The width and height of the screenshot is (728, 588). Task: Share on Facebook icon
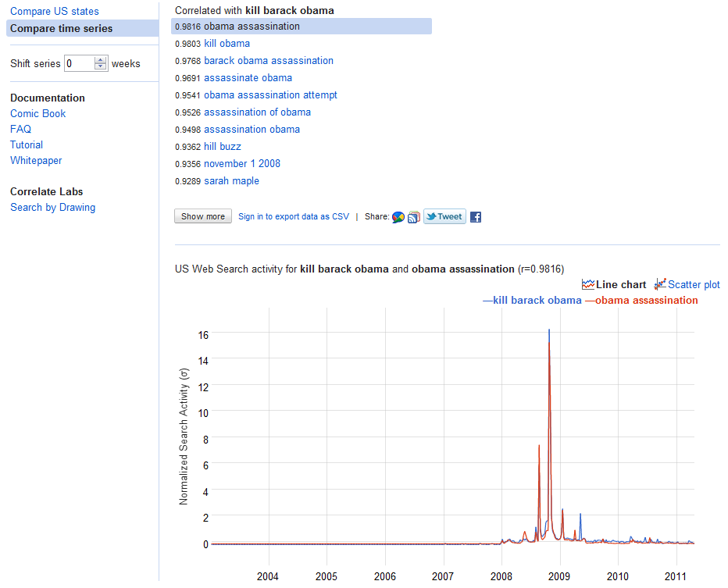tap(475, 217)
